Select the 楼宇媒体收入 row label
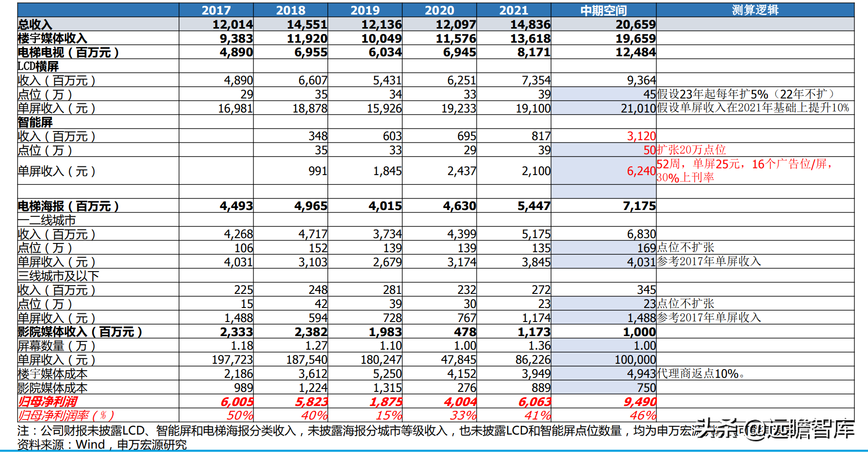The image size is (868, 453). 52,38
